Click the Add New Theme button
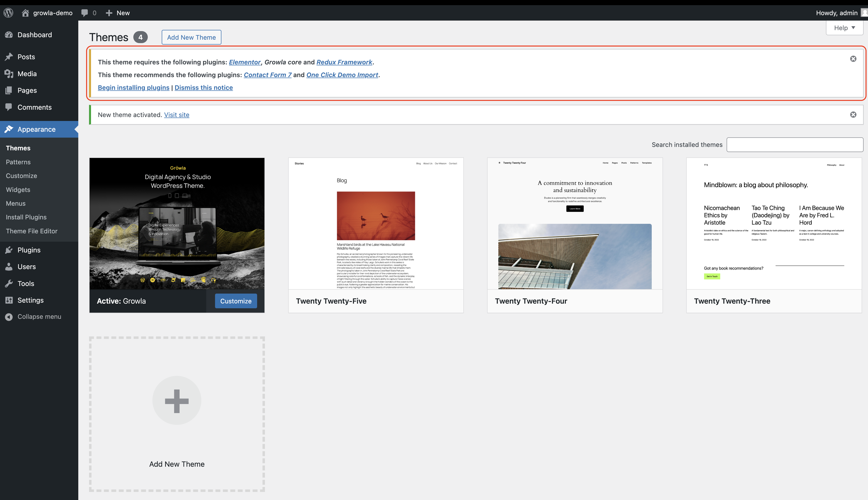 point(192,37)
